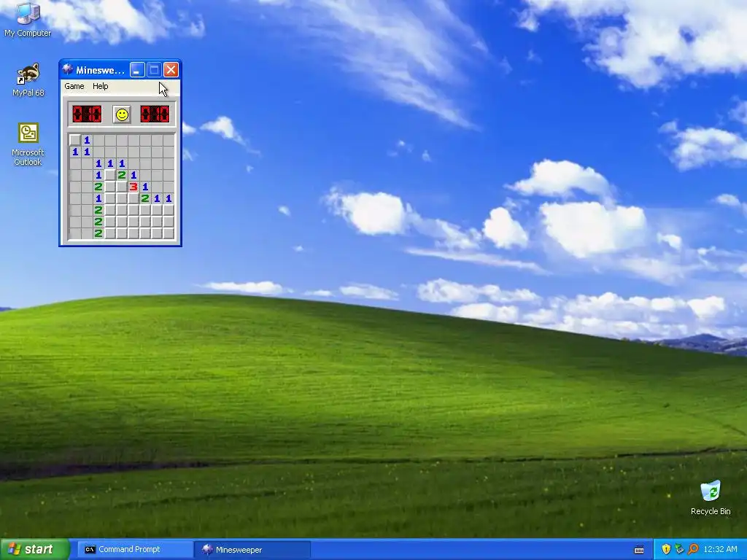Uncover the tile right of the bottom-row 2
The image size is (747, 560).
click(110, 233)
